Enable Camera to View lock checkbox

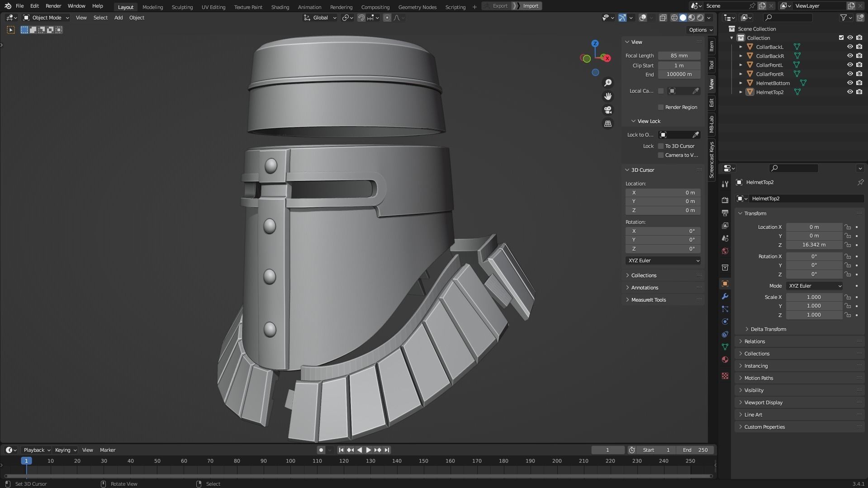pos(661,155)
